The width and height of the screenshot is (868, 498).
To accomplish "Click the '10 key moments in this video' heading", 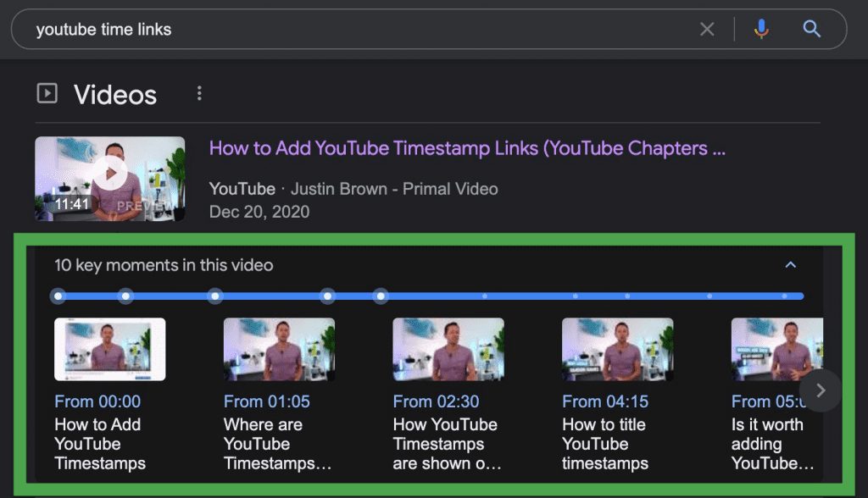I will pos(164,265).
